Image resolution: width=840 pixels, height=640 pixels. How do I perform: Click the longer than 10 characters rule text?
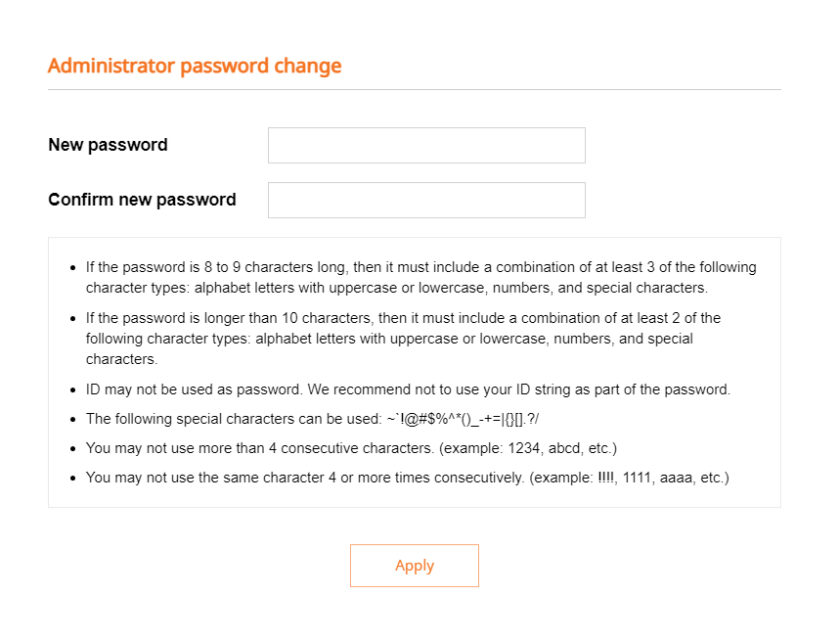point(404,339)
